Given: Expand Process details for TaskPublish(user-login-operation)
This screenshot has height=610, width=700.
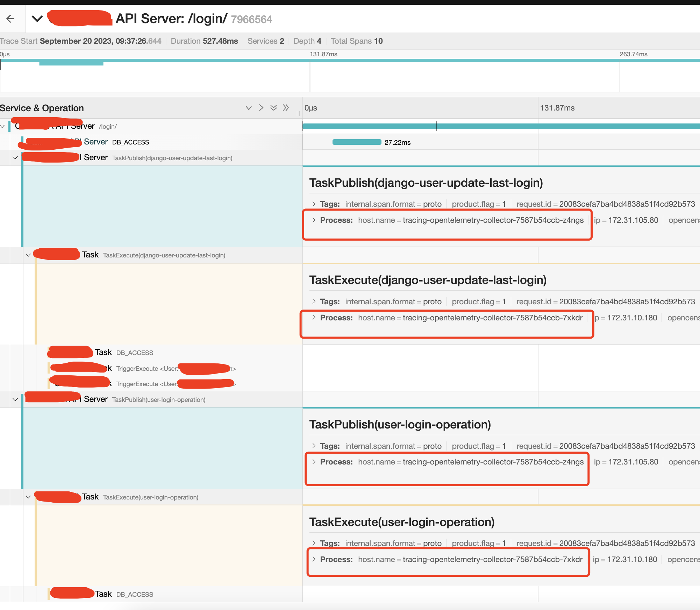Looking at the screenshot, I should coord(314,462).
